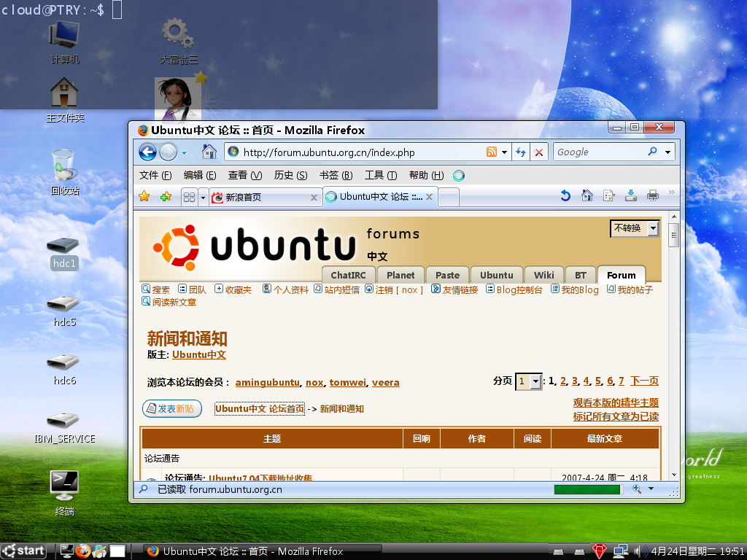The image size is (747, 560).
Task: Open the 观看本版的精华主题 link
Action: (616, 402)
